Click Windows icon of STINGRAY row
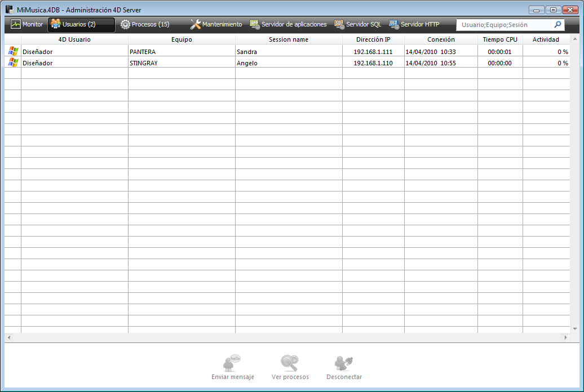Viewport: 584px width, 392px height. coord(12,63)
